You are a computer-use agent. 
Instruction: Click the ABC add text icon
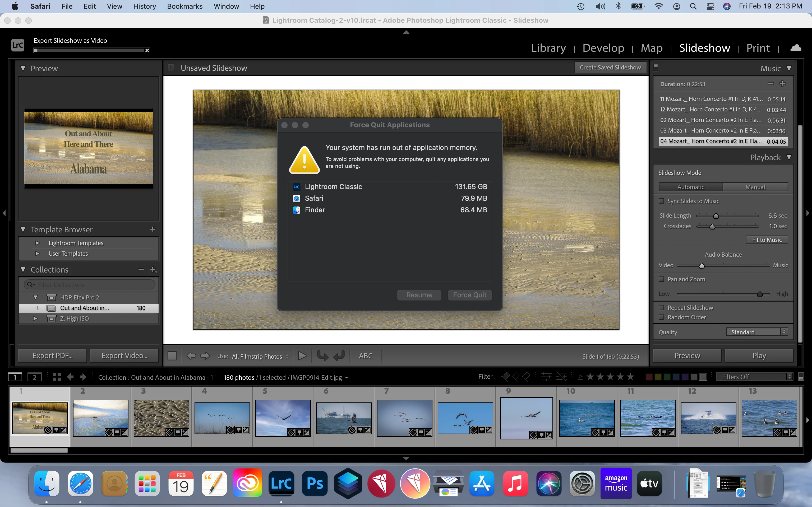(x=365, y=356)
